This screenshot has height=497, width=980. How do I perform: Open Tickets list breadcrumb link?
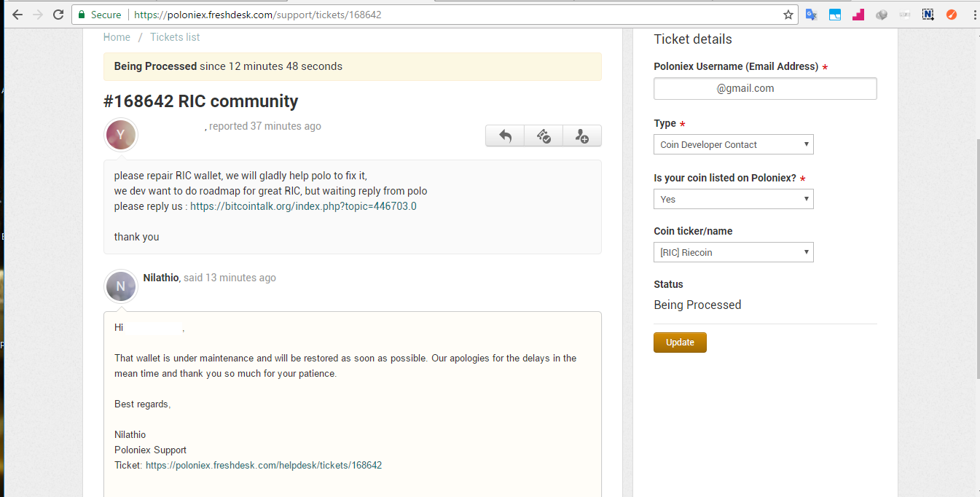pyautogui.click(x=175, y=37)
